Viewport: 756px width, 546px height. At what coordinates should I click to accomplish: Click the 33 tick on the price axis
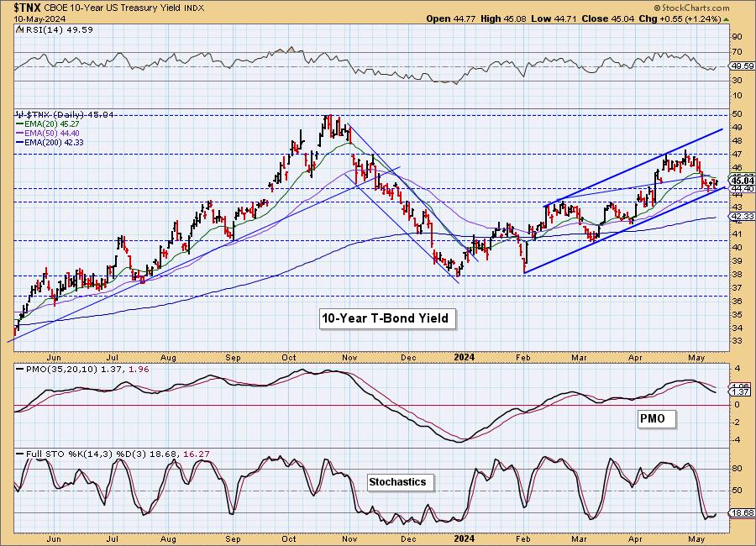coord(736,341)
